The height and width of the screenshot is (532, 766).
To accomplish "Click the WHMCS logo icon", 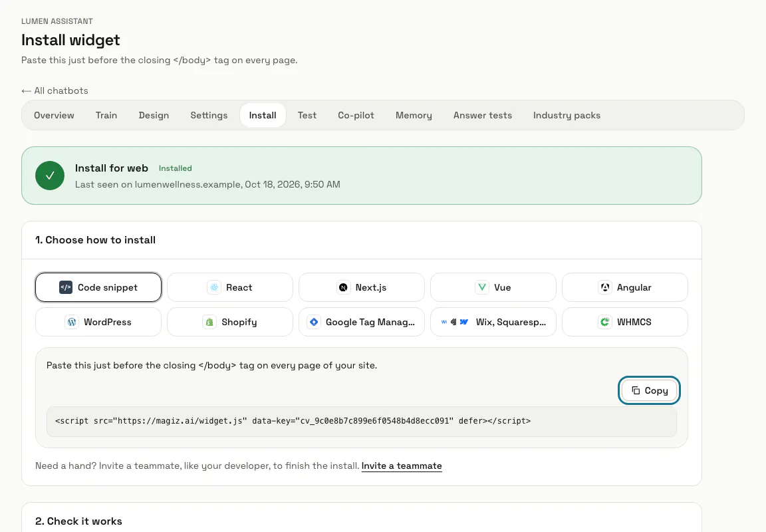I will click(605, 322).
